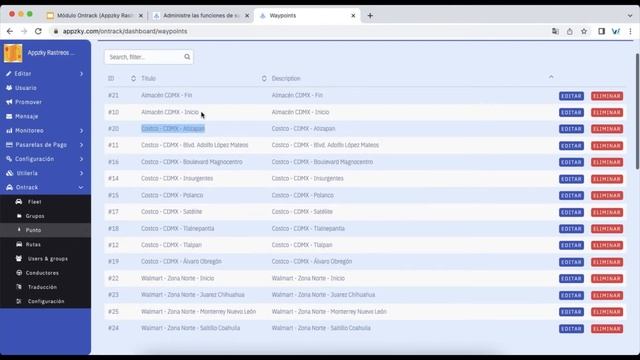
Task: Select Punto under Ontrack
Action: click(x=33, y=230)
